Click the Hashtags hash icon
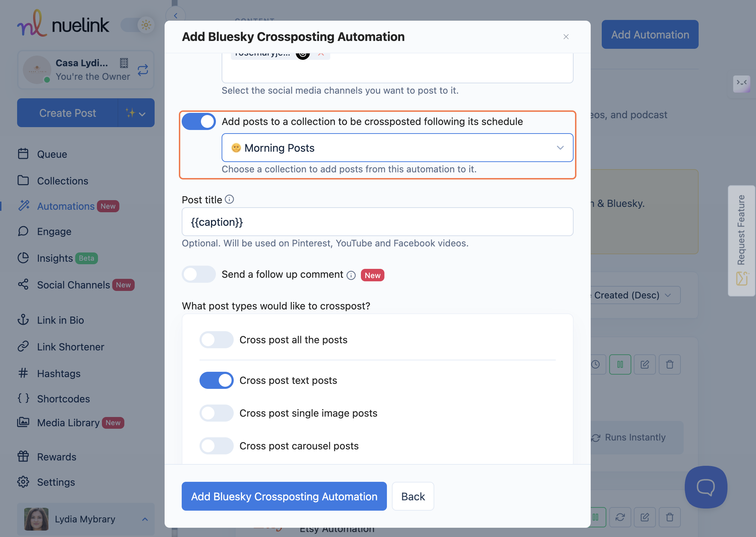This screenshot has width=756, height=537. [x=23, y=373]
